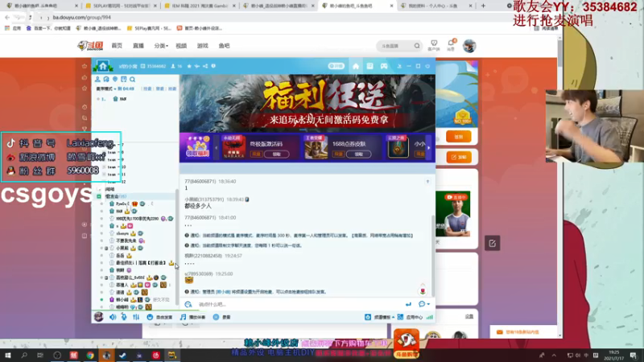Image resolution: width=644 pixels, height=362 pixels.
Task: Click the recording button in YY bottom bar
Action: click(222, 317)
